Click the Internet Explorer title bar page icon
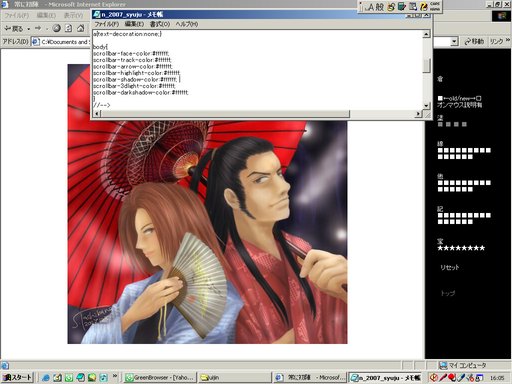The image size is (512, 384). coord(5,5)
